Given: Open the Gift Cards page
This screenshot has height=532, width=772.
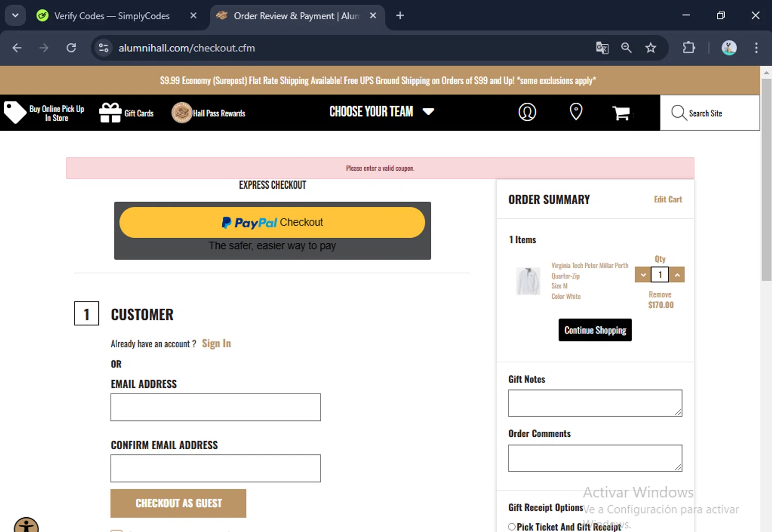Looking at the screenshot, I should pos(139,113).
